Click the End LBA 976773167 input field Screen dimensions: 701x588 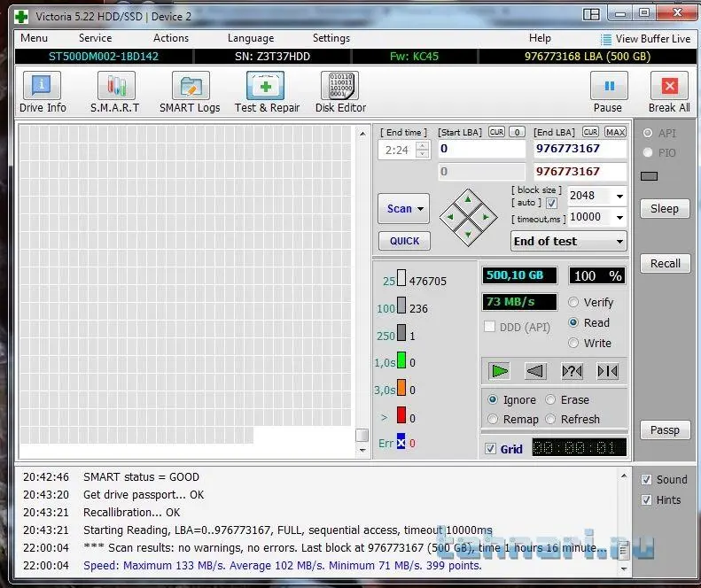[580, 149]
